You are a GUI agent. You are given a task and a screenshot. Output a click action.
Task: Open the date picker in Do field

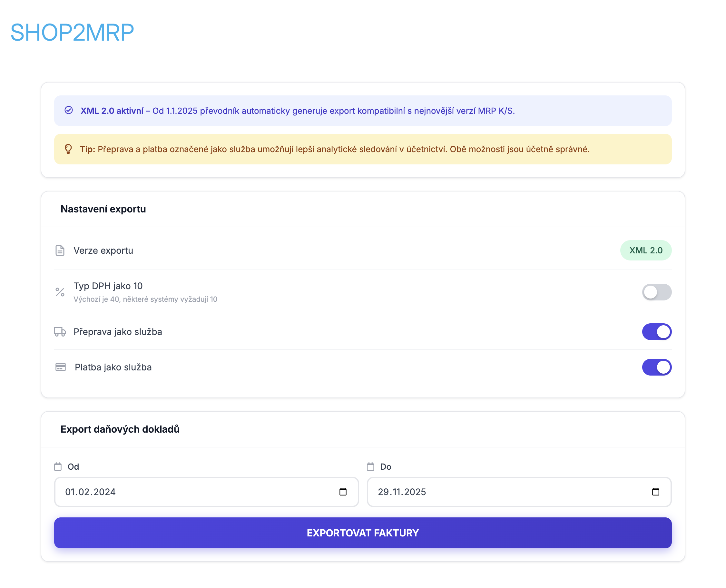pos(655,492)
